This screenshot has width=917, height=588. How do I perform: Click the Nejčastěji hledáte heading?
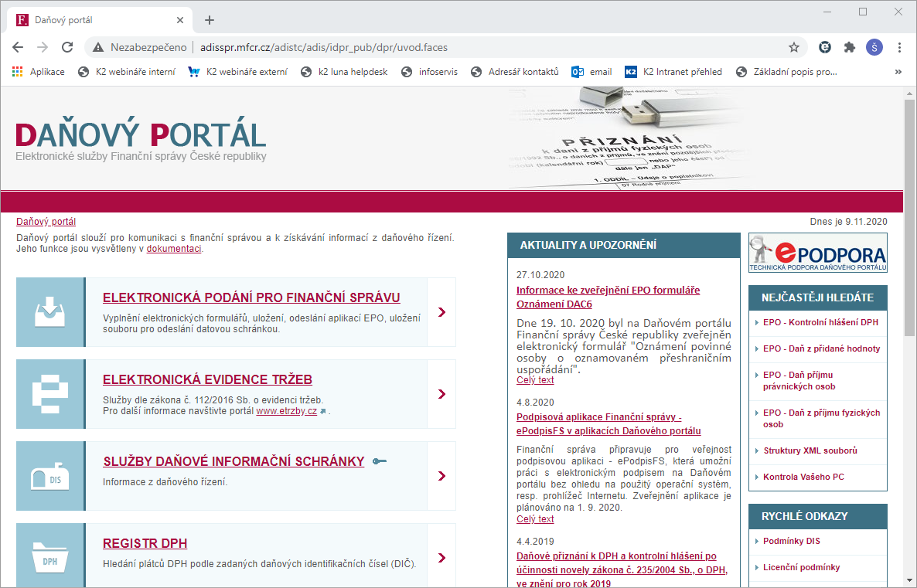click(x=817, y=297)
